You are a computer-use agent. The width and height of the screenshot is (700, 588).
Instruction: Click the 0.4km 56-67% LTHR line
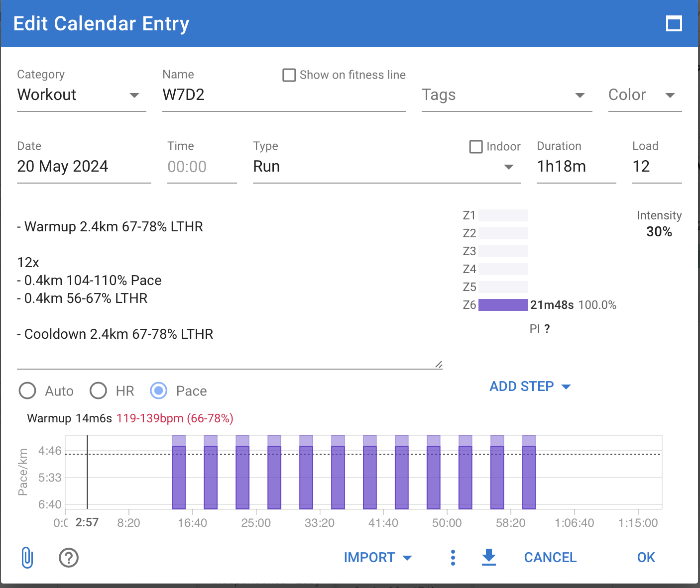click(x=82, y=298)
